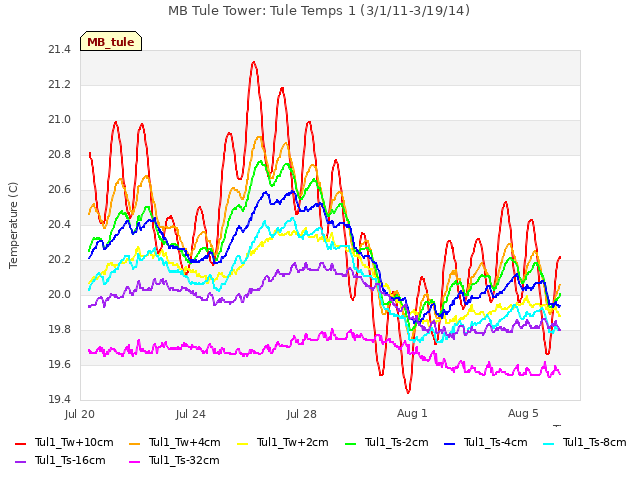Click the 21.2 y-axis tick label
The height and width of the screenshot is (480, 640).
(x=59, y=85)
